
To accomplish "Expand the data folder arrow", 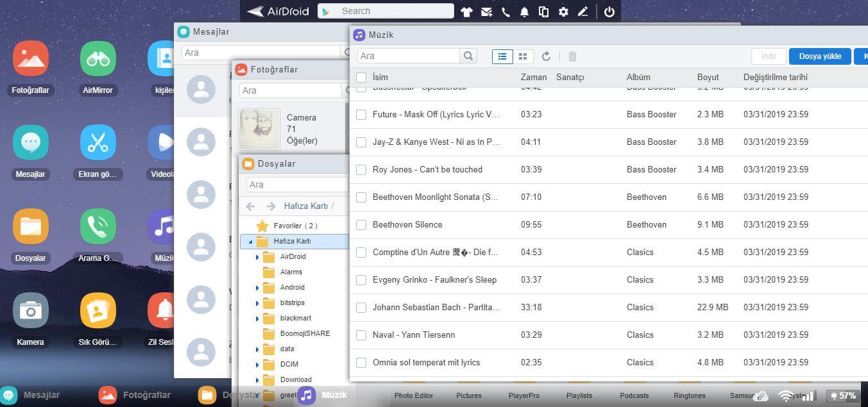I will pos(257,349).
